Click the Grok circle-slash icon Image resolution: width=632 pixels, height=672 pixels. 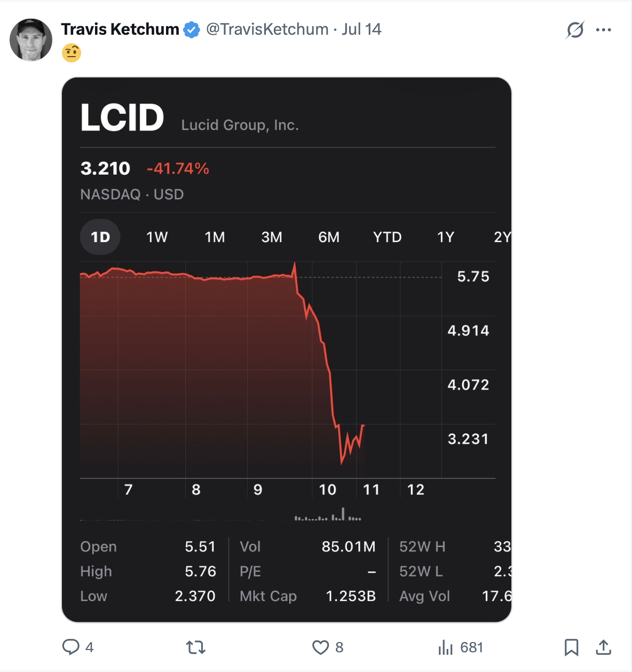click(575, 30)
